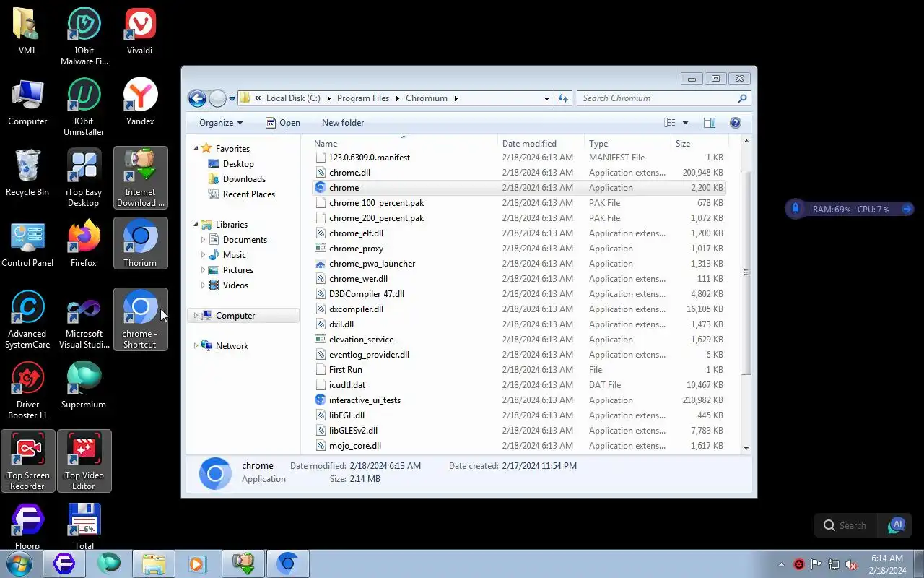
Task: Select the Advanced SystemCare desktop icon
Action: point(27,319)
